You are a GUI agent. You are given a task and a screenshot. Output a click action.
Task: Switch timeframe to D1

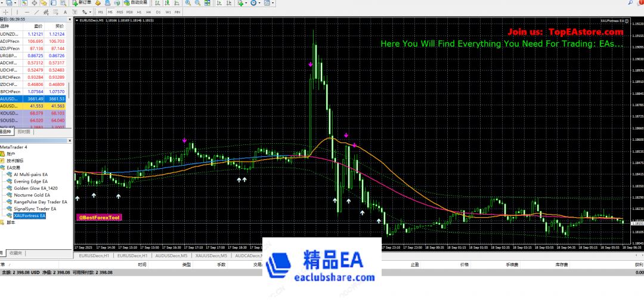click(x=158, y=13)
